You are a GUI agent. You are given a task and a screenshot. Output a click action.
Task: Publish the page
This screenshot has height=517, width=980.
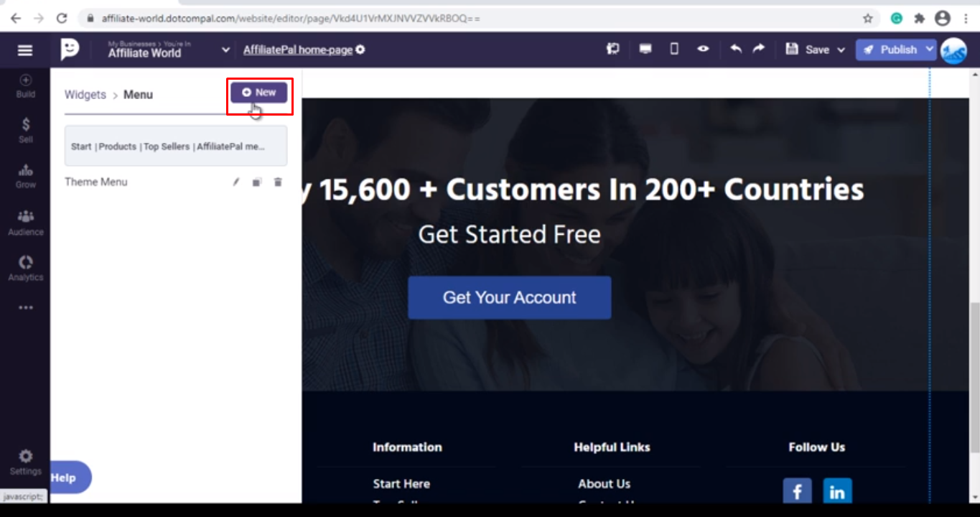click(x=890, y=50)
